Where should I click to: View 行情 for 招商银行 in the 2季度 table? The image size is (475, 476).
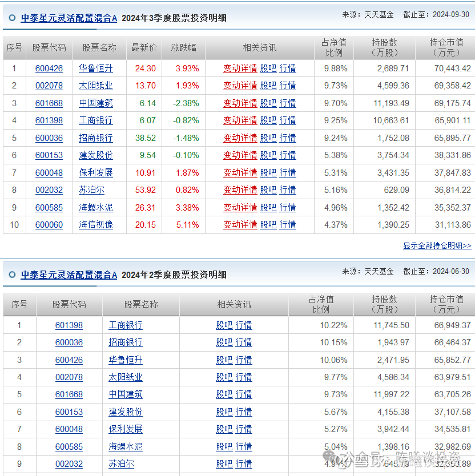pos(244,343)
